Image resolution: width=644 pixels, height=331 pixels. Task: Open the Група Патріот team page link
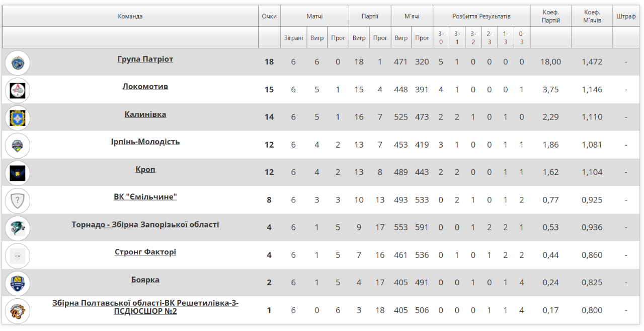145,59
